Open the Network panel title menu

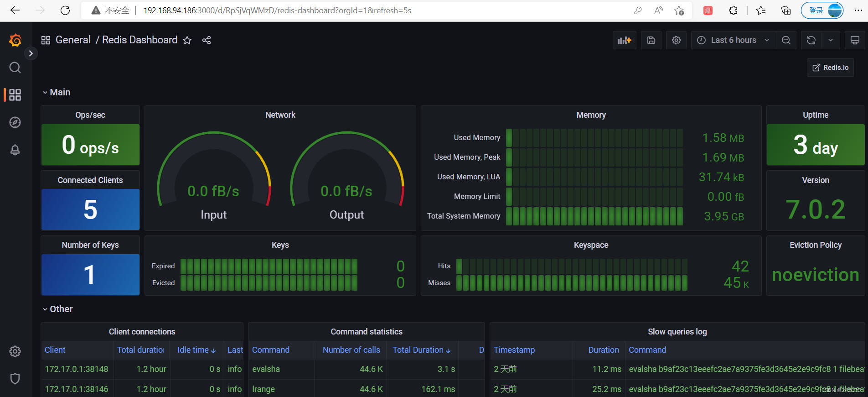click(280, 115)
